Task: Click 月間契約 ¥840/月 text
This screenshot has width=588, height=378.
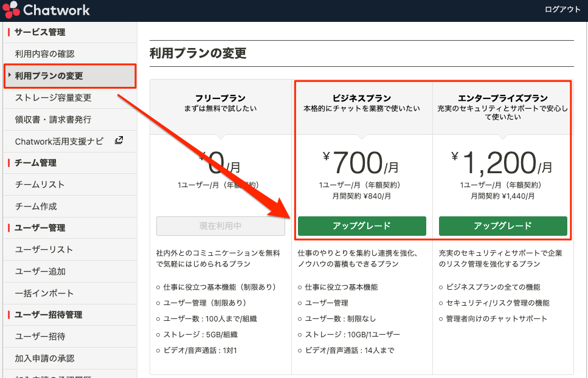Action: pos(362,196)
